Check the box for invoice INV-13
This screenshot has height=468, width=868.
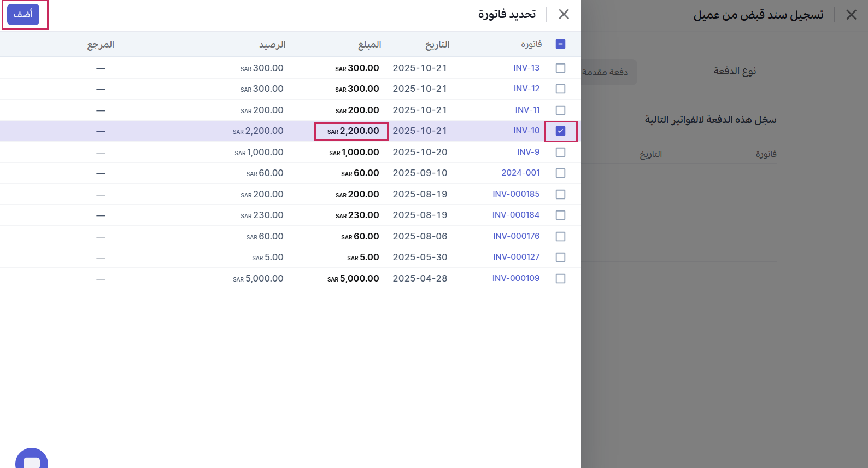pyautogui.click(x=560, y=68)
